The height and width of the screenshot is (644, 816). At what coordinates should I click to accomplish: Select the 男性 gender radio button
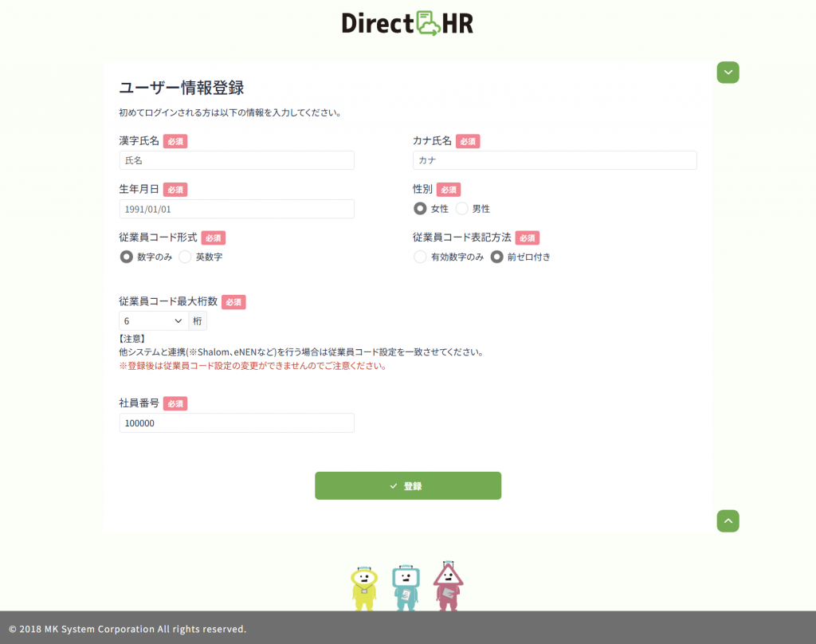[x=462, y=209]
